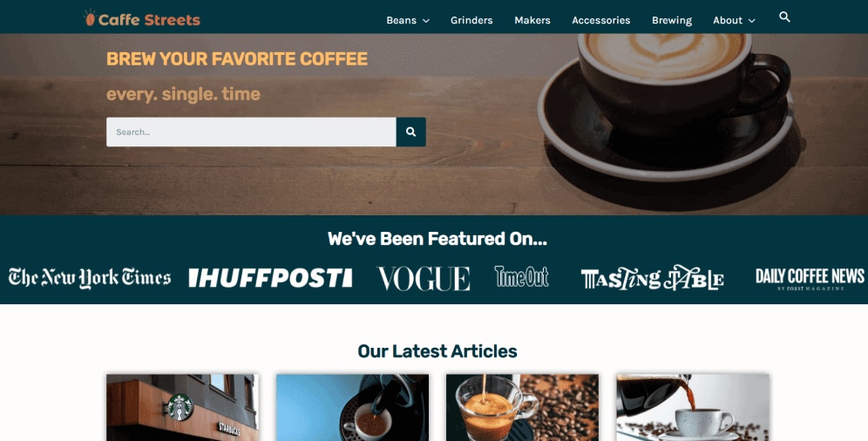This screenshot has width=868, height=441.
Task: Go to the Accessories page
Action: [x=601, y=20]
